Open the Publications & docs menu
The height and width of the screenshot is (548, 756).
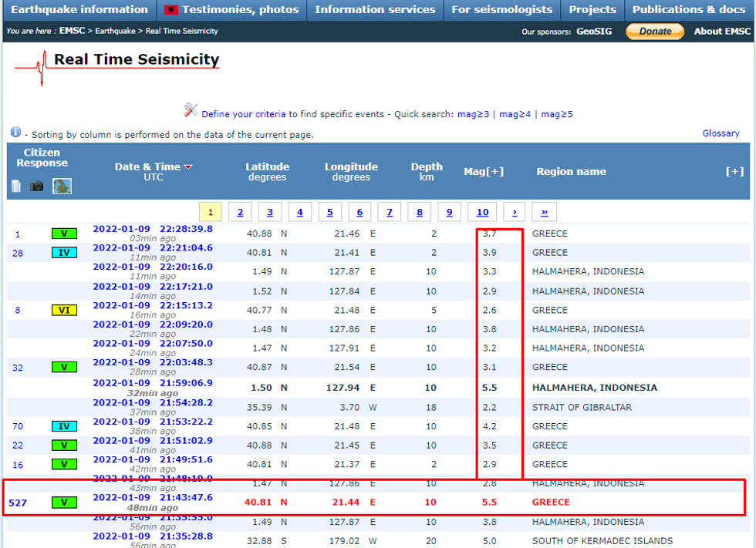(689, 10)
